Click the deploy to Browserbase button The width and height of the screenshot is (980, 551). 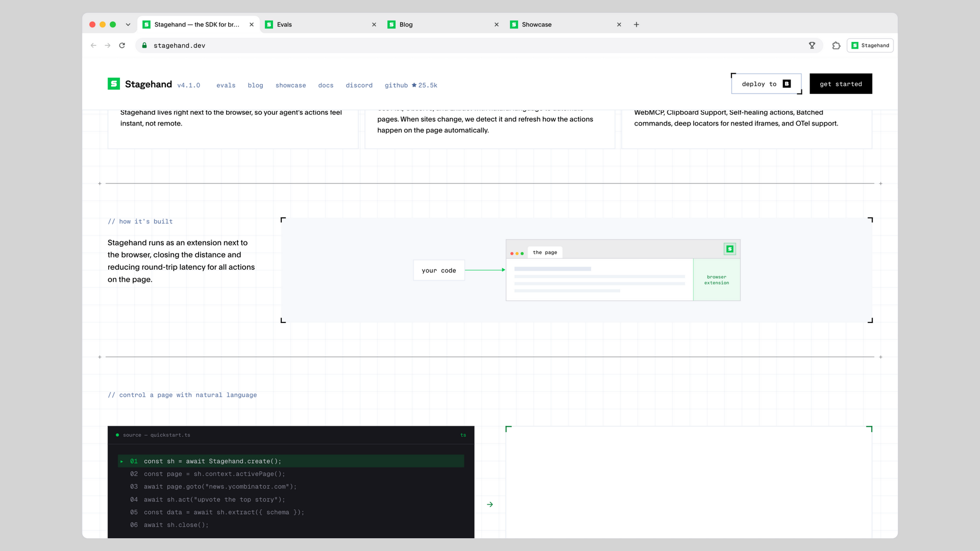[x=766, y=84]
